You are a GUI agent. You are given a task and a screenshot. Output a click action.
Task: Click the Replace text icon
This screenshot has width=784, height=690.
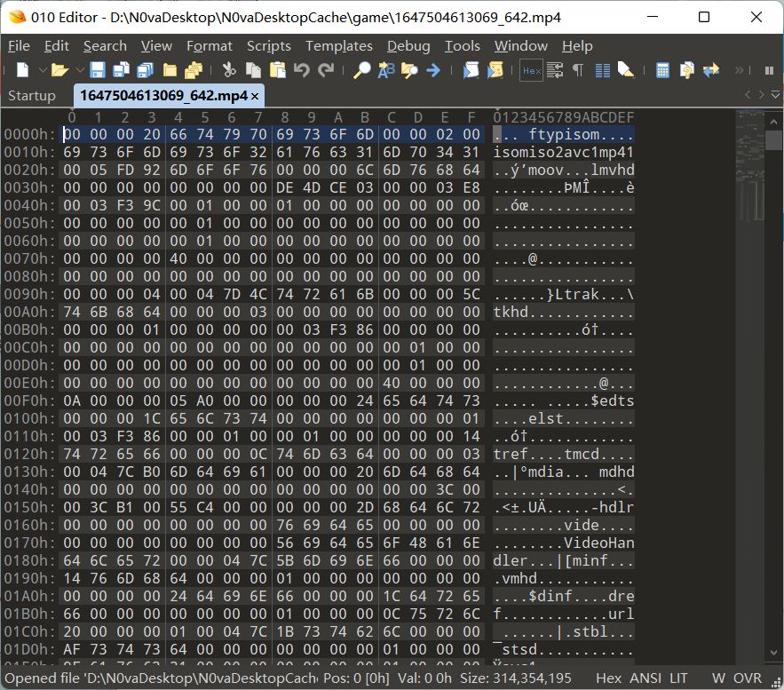coord(386,70)
